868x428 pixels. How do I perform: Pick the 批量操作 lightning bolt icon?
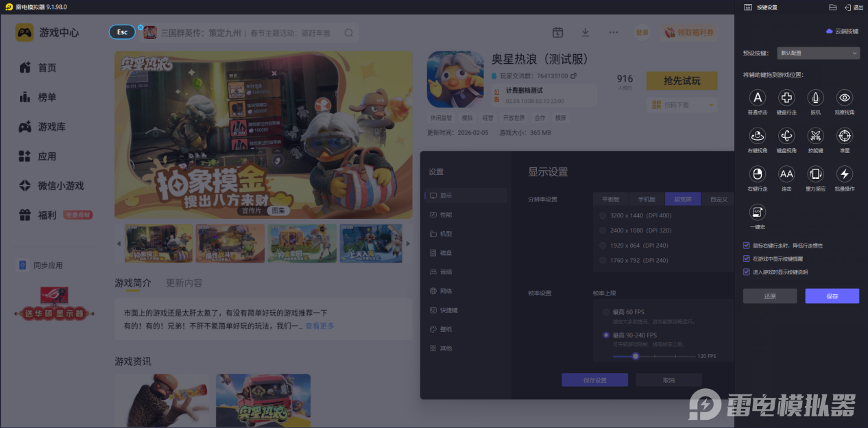click(845, 174)
